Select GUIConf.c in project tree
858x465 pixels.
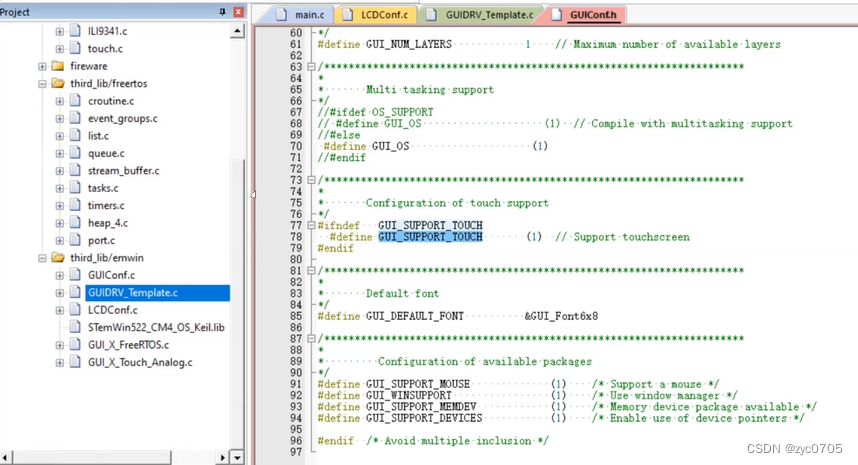(x=112, y=275)
